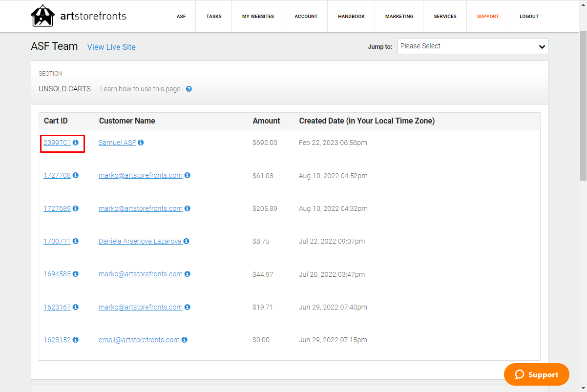
Task: Click info icon next to Samuel ASF
Action: 141,143
